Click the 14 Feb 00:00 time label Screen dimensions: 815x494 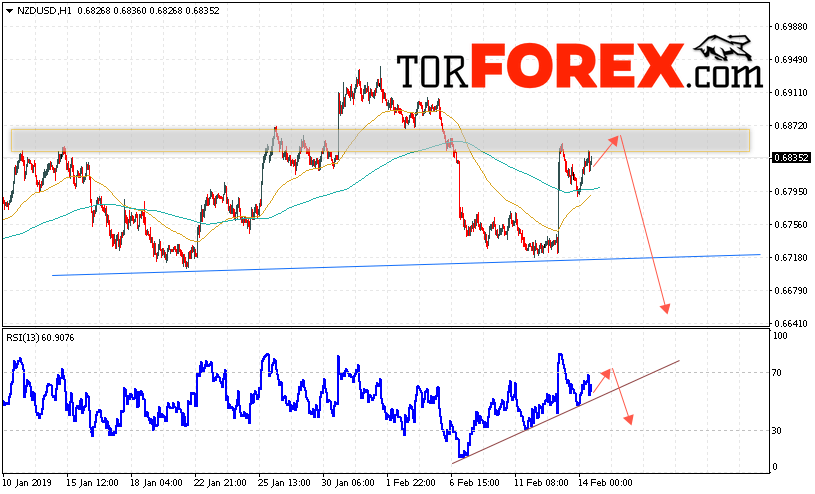click(606, 483)
